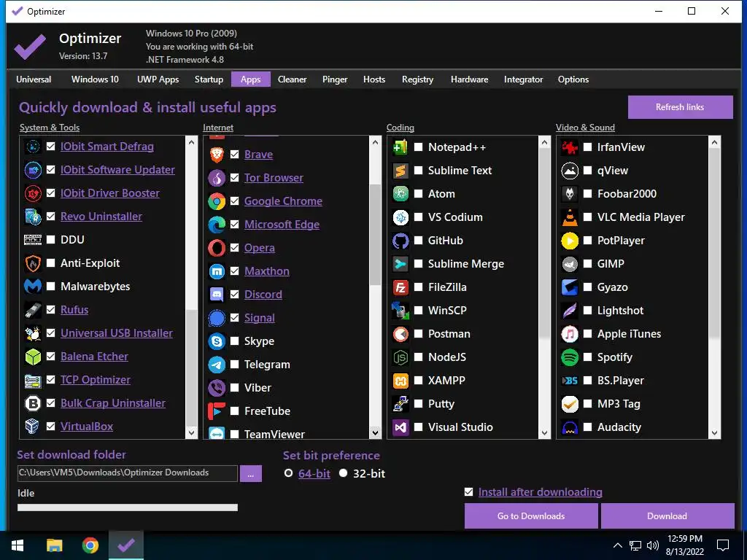Click the Microsoft Edge icon
This screenshot has height=560, width=747.
click(217, 225)
